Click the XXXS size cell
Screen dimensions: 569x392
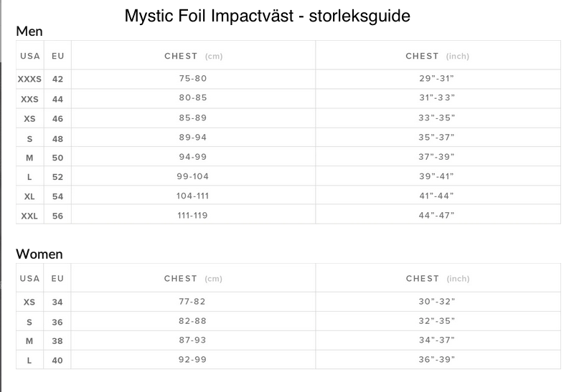[29, 79]
